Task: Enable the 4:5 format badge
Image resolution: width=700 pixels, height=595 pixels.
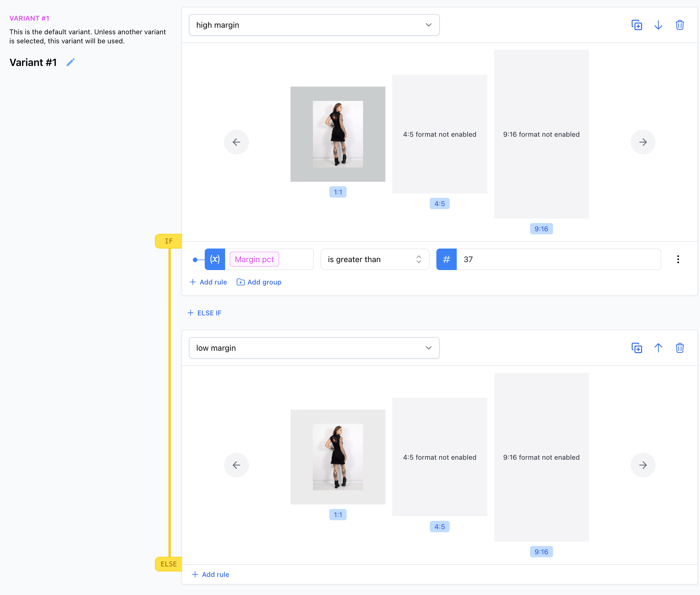Action: tap(439, 204)
